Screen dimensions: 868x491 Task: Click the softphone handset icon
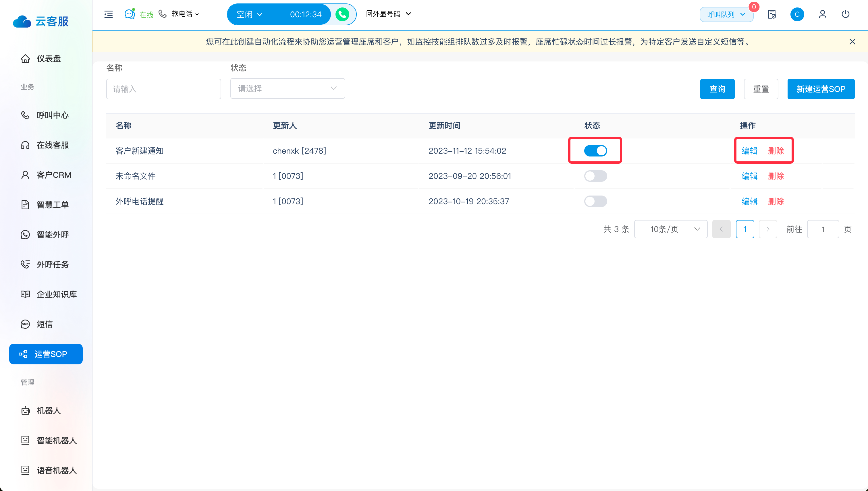tap(163, 14)
